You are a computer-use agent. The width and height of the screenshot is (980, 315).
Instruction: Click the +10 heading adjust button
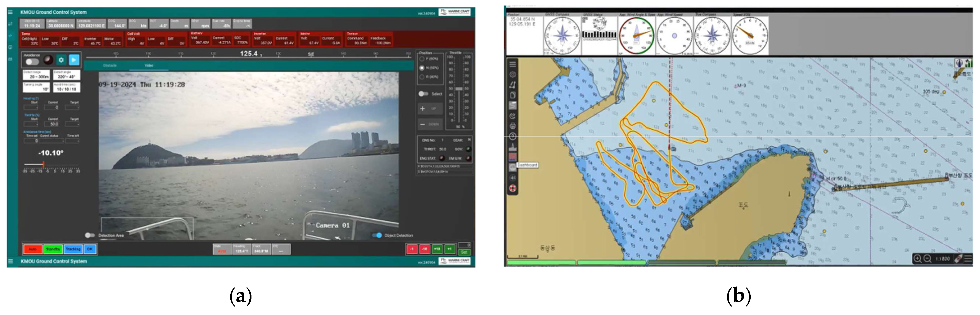point(437,249)
